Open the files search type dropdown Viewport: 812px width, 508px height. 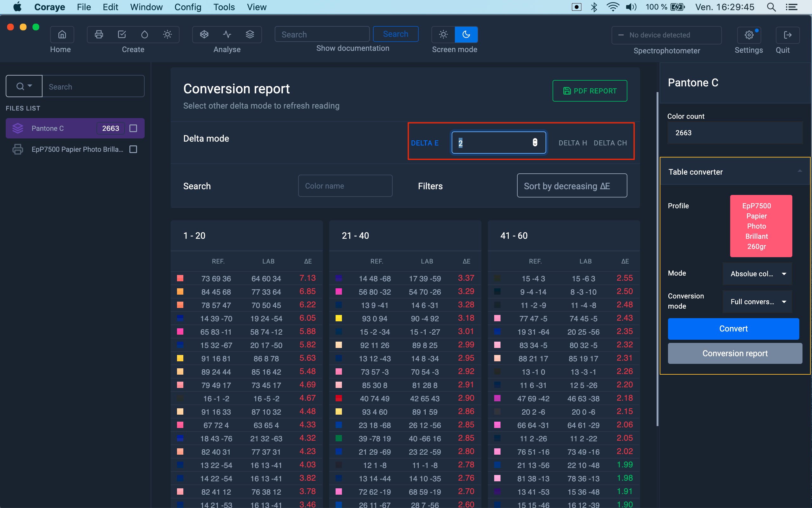click(24, 86)
